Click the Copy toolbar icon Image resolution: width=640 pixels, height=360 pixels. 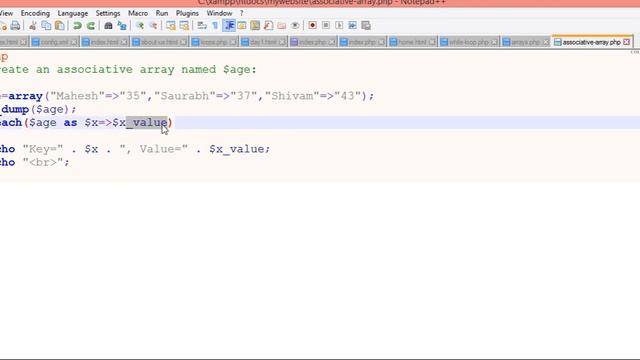tap(46, 26)
